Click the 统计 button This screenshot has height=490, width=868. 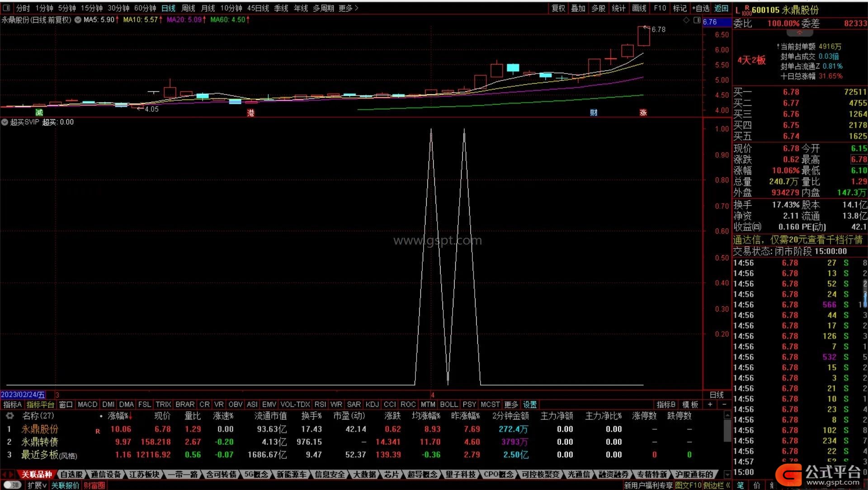(618, 8)
